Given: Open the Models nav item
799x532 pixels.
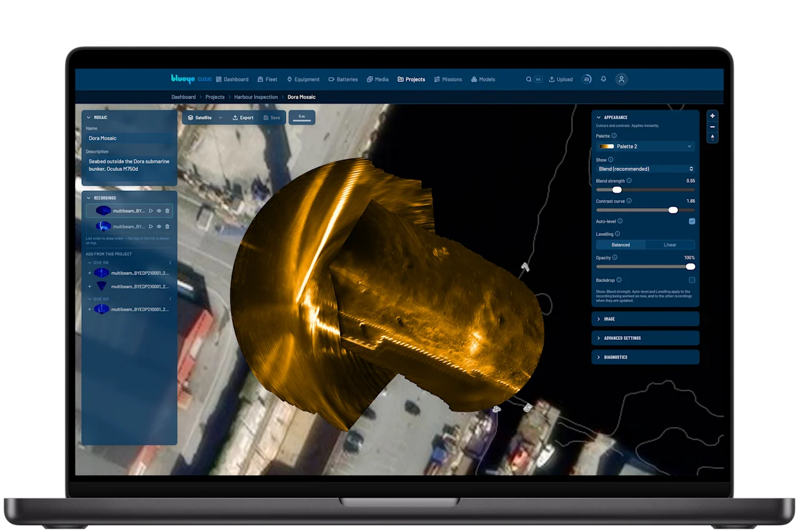Looking at the screenshot, I should pos(483,79).
